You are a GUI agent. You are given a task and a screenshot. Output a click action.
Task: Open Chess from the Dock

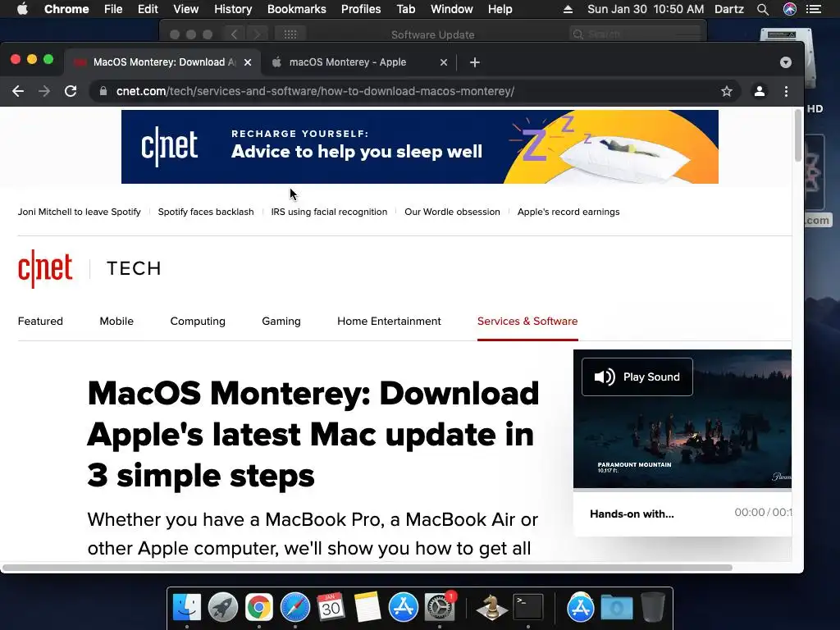tap(491, 607)
